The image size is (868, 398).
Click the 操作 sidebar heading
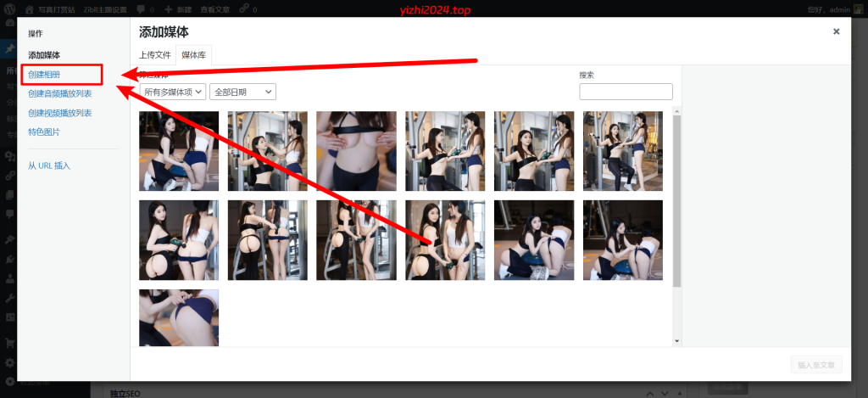click(x=36, y=34)
